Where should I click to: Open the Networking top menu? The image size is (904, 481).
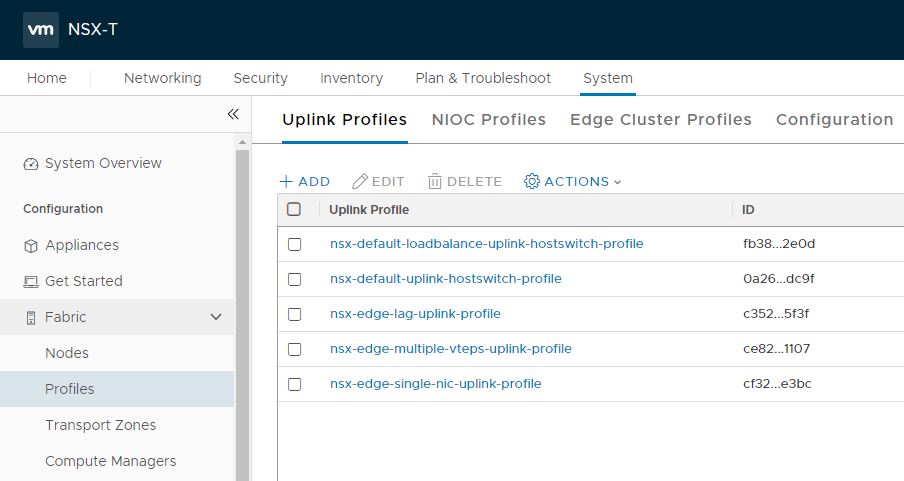(162, 78)
